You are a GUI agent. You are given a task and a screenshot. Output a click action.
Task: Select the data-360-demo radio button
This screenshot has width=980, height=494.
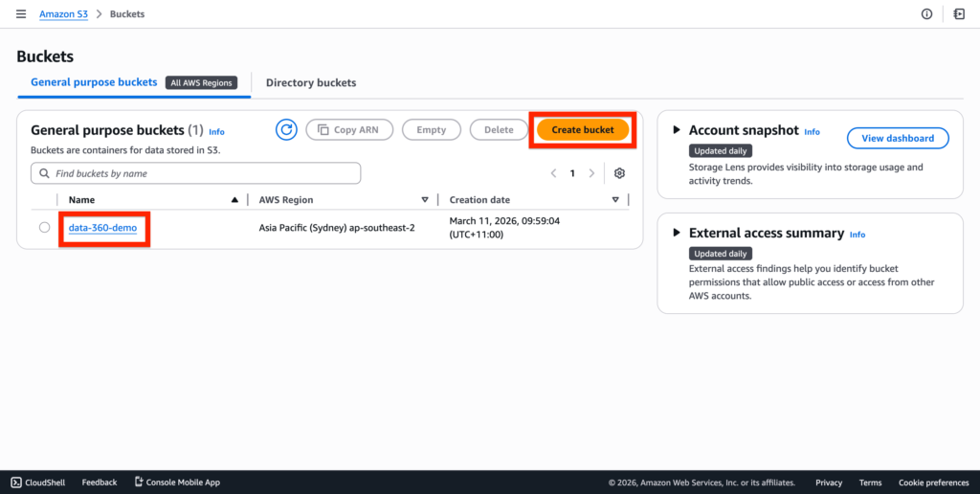44,228
